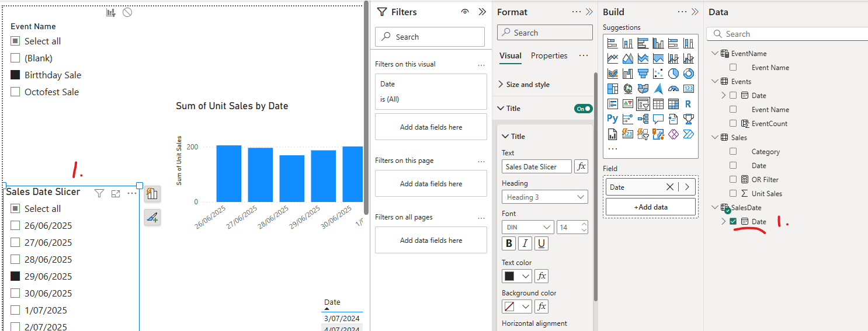The width and height of the screenshot is (868, 331).
Task: Choose the Slicer visual icon
Action: click(643, 104)
